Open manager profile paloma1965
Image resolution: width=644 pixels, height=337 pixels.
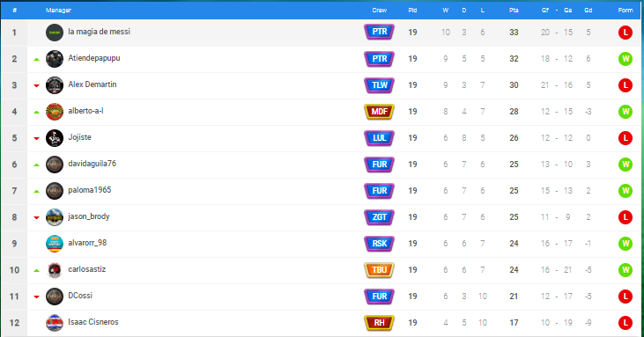[x=90, y=190]
